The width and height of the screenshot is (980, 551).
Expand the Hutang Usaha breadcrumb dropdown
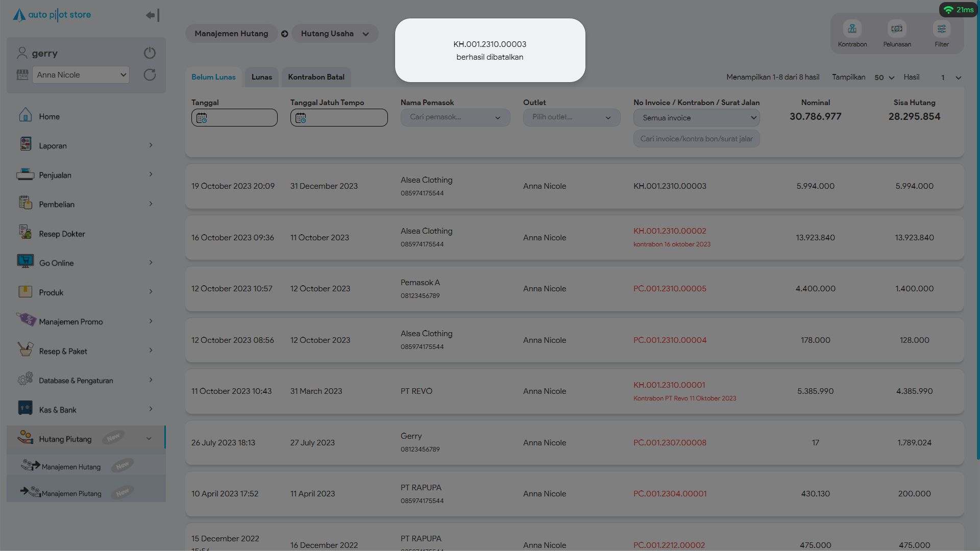click(365, 34)
